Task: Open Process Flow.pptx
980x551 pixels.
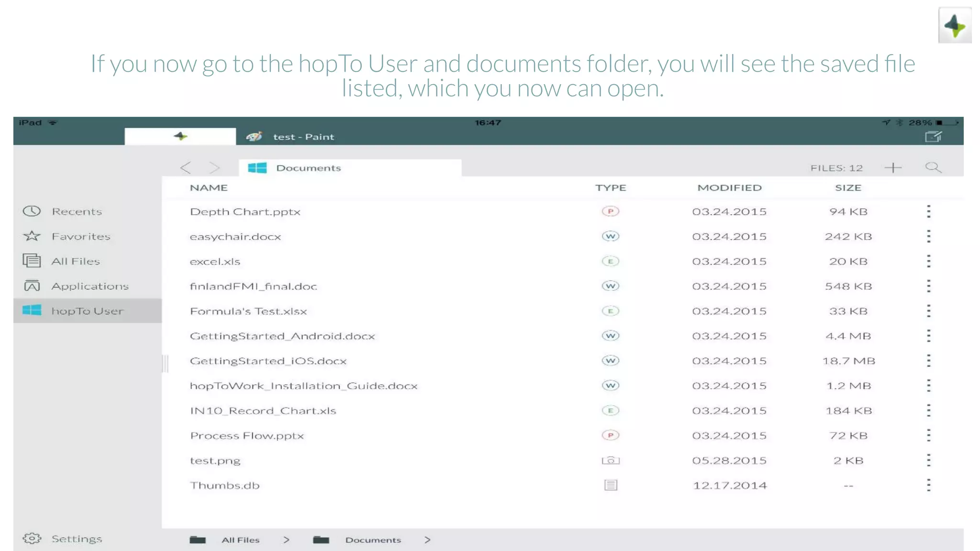Action: click(x=247, y=435)
